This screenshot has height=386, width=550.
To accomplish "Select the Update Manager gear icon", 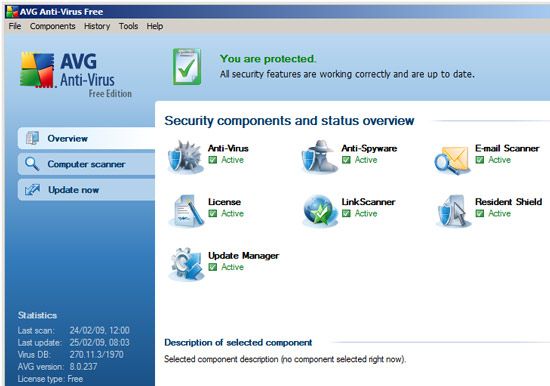I will coord(186,264).
